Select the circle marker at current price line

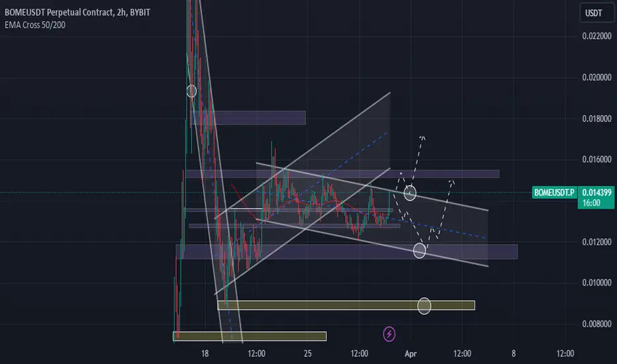[410, 193]
